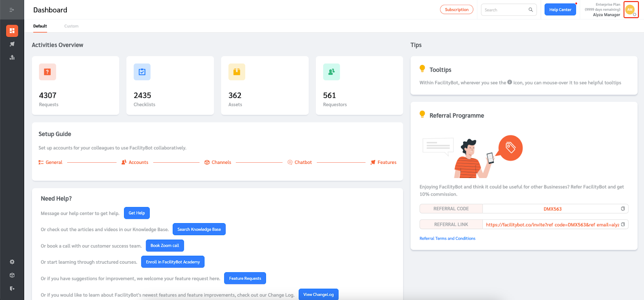Click the Enterprise Plan label
The image size is (644, 300).
click(608, 4)
